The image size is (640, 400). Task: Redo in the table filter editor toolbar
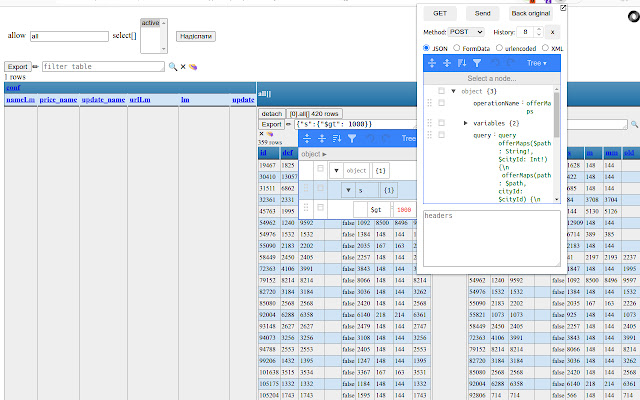pyautogui.click(x=385, y=138)
